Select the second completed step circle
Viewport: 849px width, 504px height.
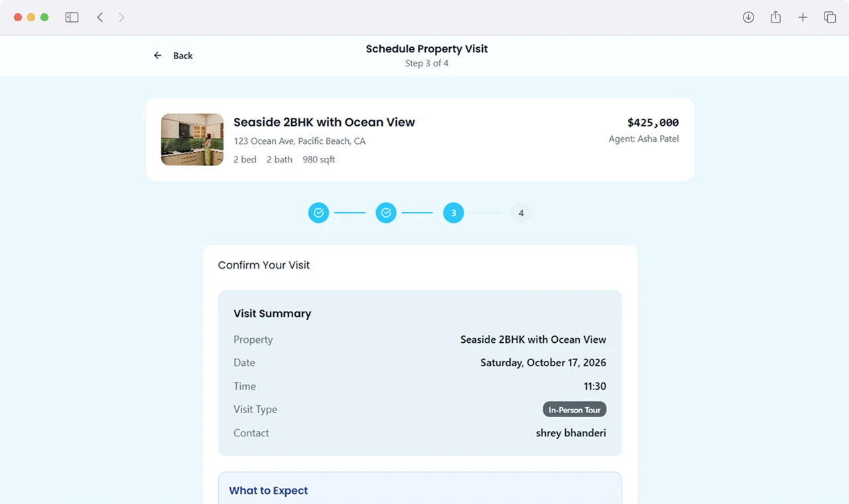386,213
